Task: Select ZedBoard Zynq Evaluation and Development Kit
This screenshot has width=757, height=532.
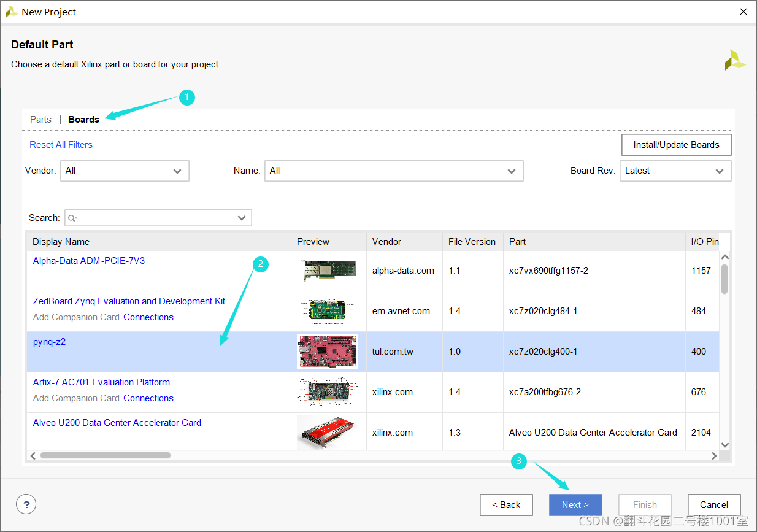Action: pyautogui.click(x=129, y=301)
